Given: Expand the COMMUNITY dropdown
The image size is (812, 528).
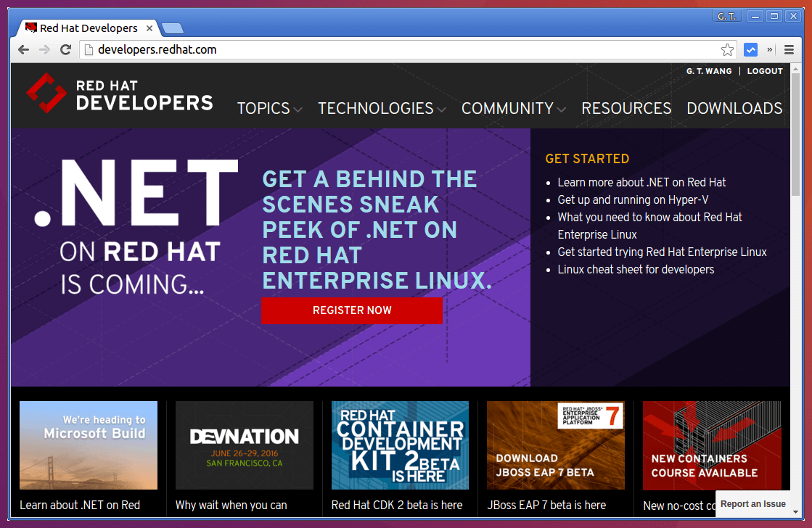Looking at the screenshot, I should tap(507, 108).
